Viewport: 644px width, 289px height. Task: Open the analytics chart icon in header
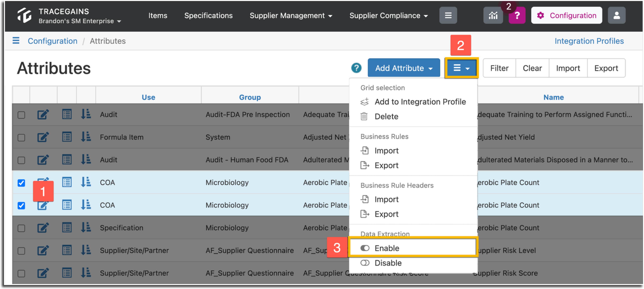tap(492, 15)
